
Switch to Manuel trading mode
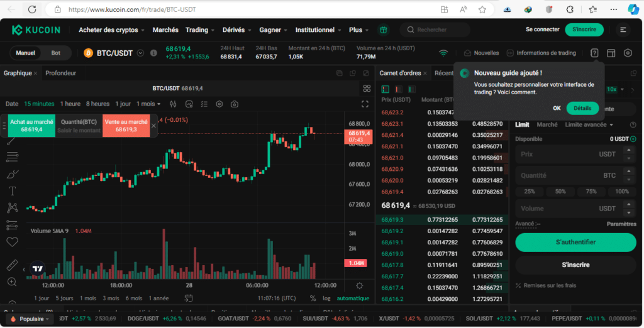point(25,53)
